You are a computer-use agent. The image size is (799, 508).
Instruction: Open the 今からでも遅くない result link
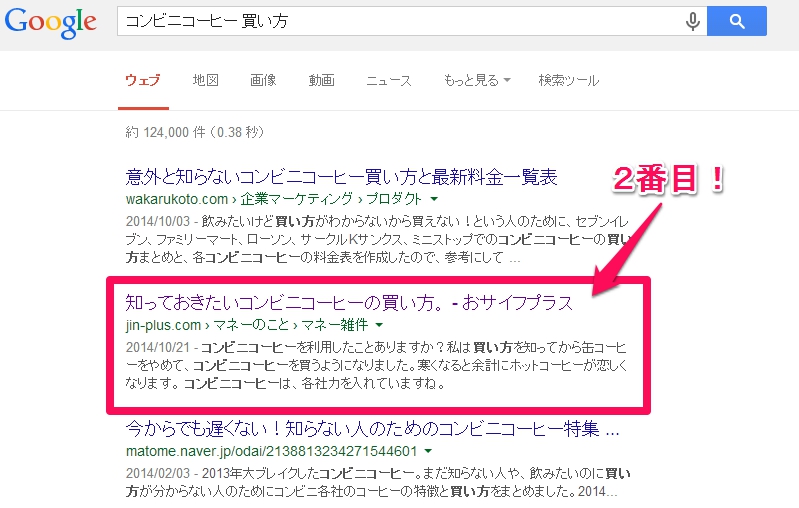point(372,429)
